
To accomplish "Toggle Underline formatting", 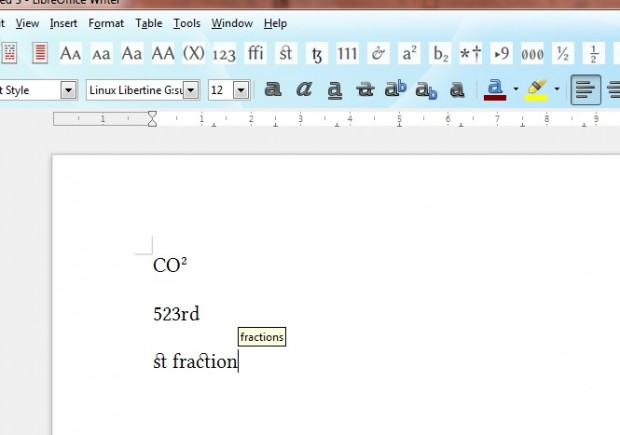I will coord(335,90).
